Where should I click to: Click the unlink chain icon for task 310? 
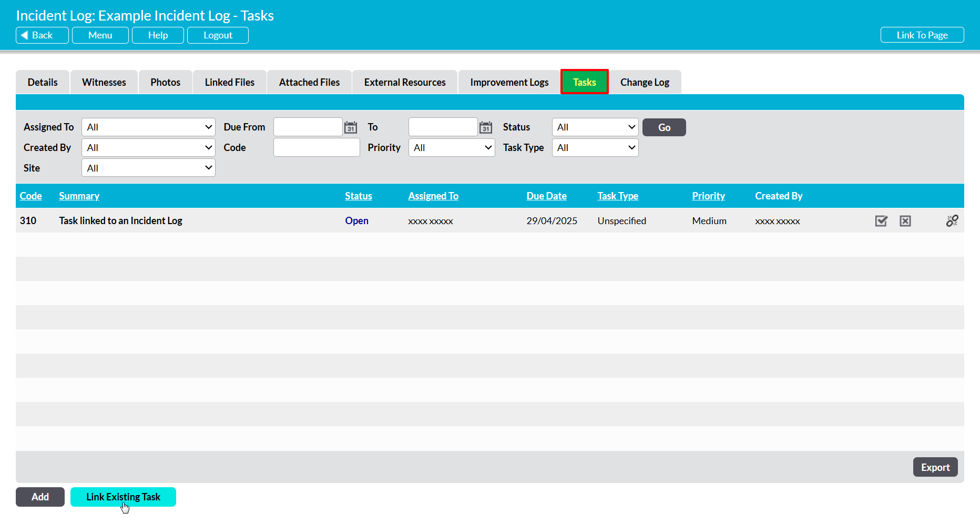click(952, 221)
